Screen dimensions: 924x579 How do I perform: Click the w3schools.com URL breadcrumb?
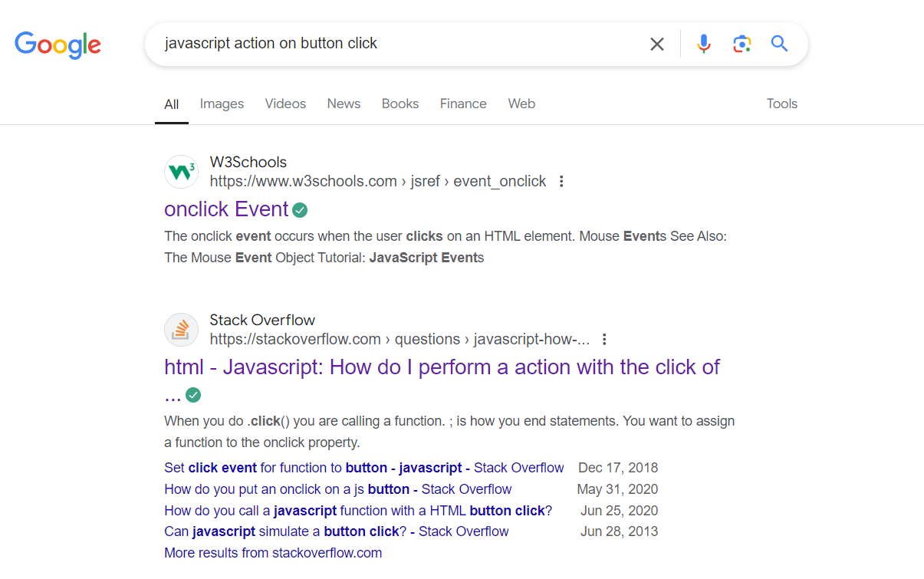(378, 182)
